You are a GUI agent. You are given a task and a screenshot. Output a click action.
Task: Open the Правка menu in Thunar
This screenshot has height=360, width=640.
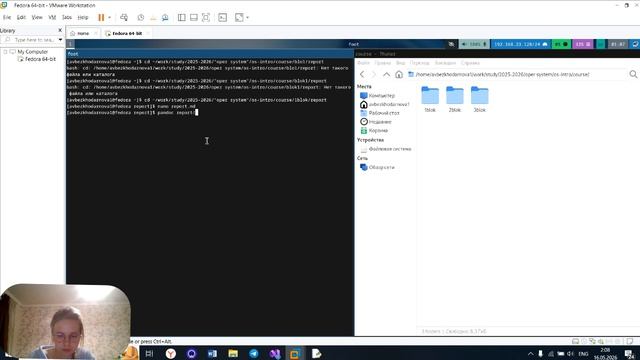(x=382, y=63)
